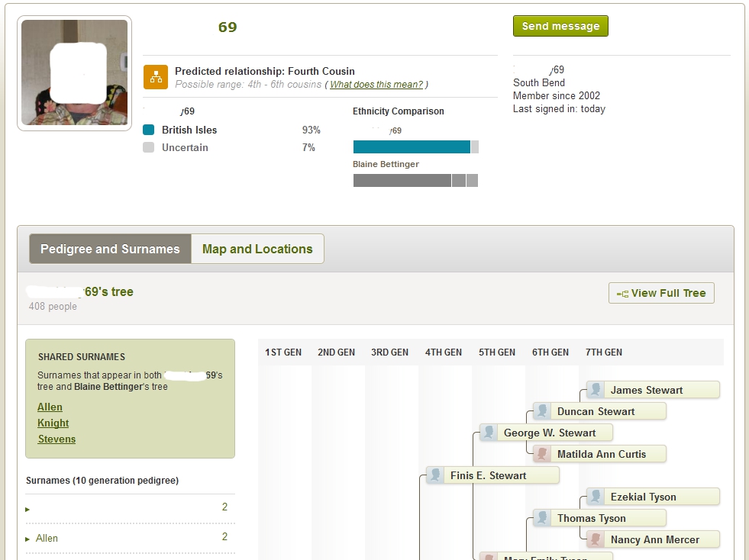Select the James Stewart pedigree node
This screenshot has height=560, width=749.
[653, 390]
